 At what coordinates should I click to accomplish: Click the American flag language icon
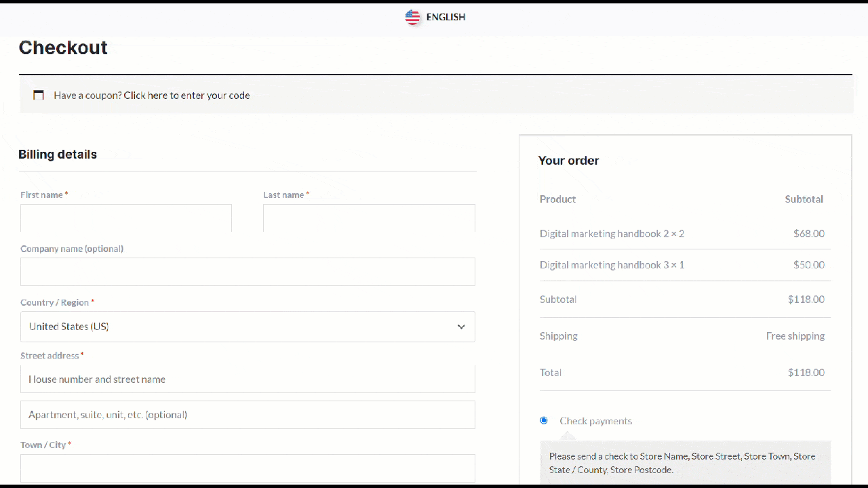(x=413, y=17)
